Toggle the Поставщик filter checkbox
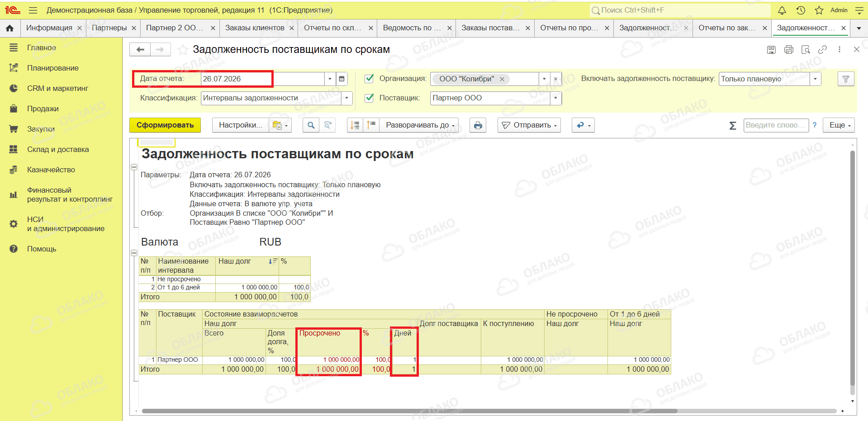Screen dimensions: 868x421 (x=370, y=98)
